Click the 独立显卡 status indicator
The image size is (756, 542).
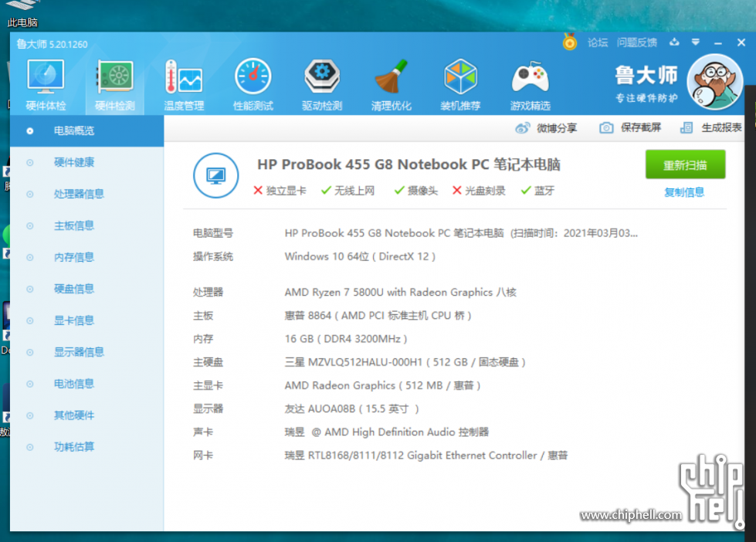280,191
